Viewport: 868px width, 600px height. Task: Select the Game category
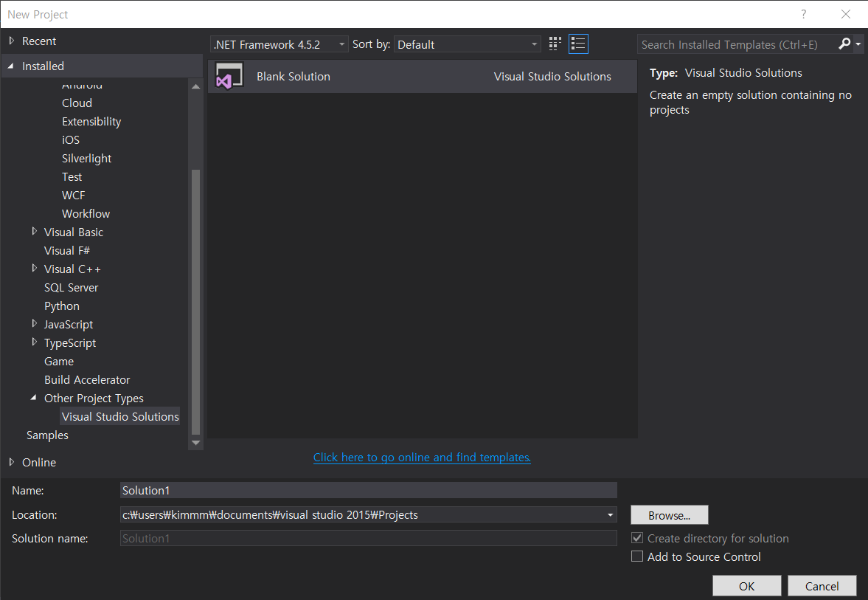coord(59,361)
